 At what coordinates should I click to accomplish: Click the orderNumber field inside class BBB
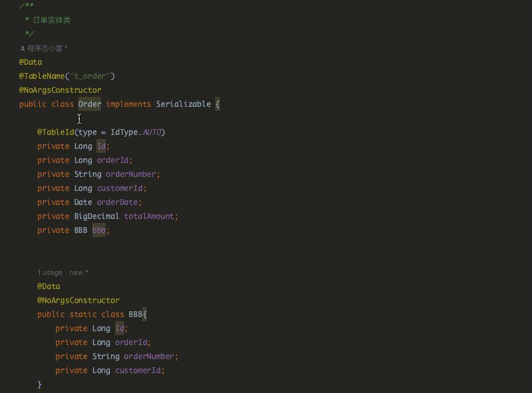click(x=149, y=356)
